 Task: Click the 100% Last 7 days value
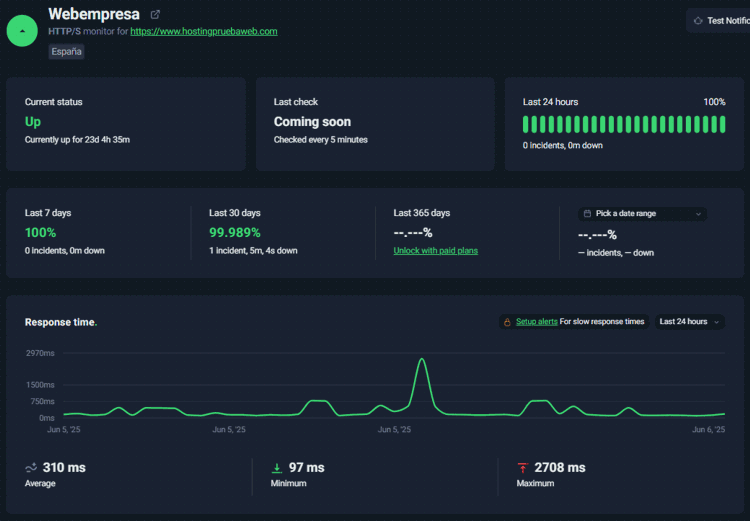click(x=41, y=233)
